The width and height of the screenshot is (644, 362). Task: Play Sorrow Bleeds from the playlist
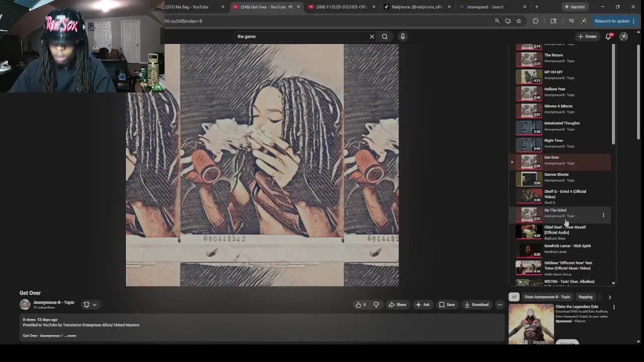tap(561, 178)
